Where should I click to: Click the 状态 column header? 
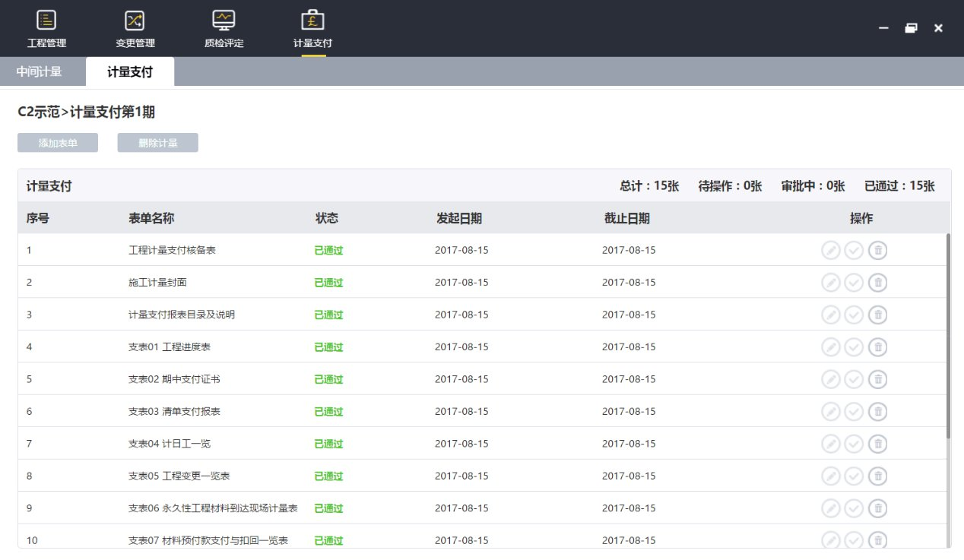click(x=327, y=219)
